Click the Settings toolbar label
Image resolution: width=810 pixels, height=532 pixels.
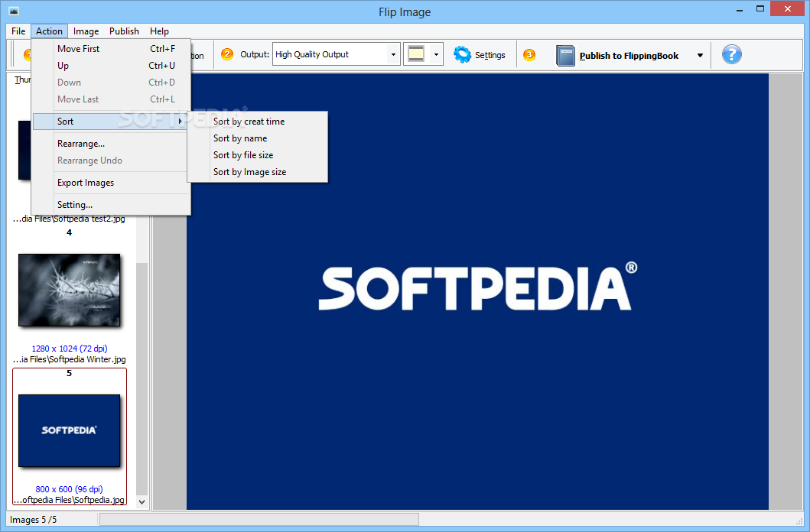[490, 55]
